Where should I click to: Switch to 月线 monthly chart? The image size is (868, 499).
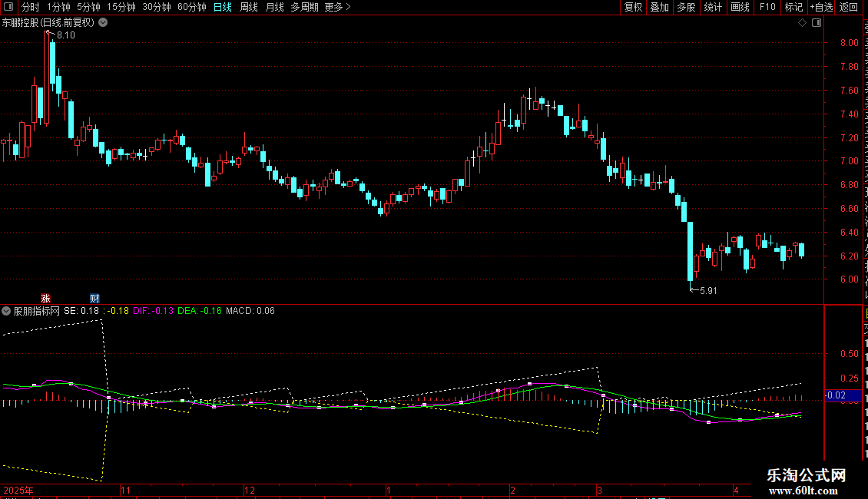pos(274,7)
